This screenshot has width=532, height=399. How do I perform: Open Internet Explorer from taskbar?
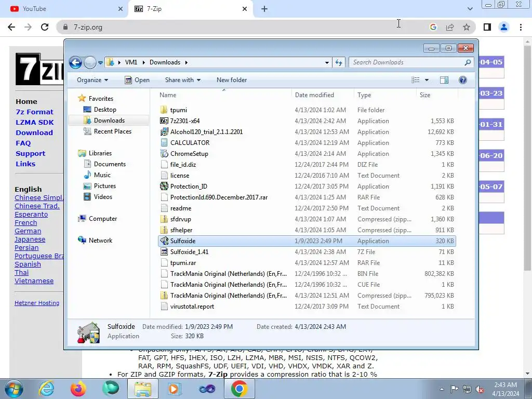pyautogui.click(x=46, y=389)
